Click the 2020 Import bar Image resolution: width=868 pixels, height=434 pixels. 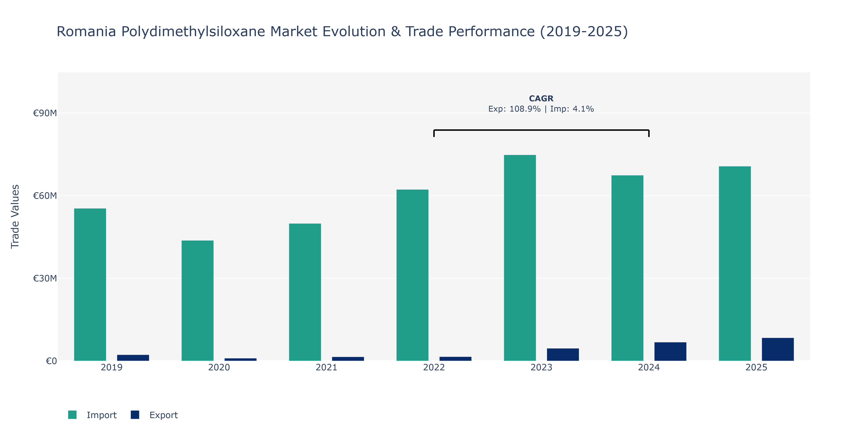click(x=197, y=301)
